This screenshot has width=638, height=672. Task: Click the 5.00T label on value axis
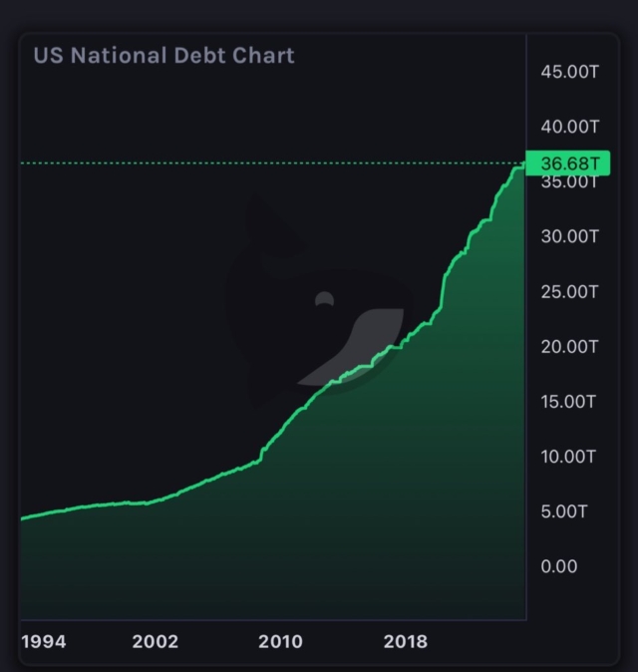pyautogui.click(x=564, y=511)
